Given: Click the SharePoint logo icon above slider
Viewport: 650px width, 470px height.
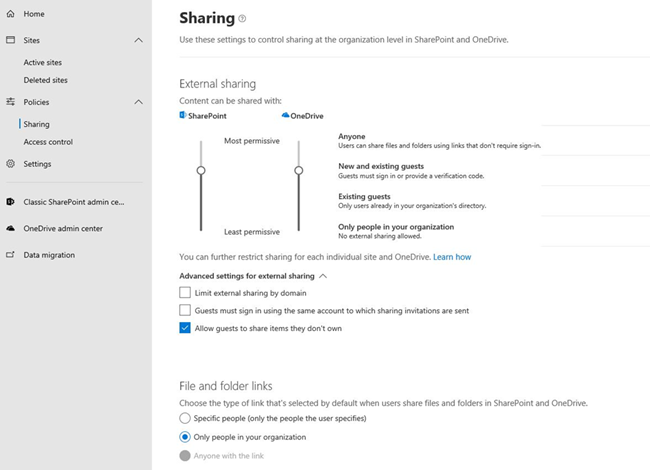Looking at the screenshot, I should point(183,115).
